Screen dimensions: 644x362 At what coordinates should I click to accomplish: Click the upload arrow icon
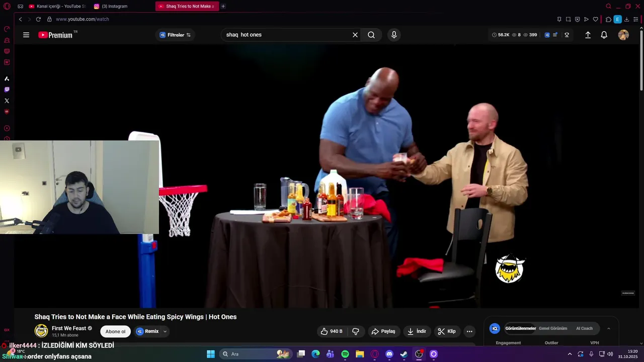[588, 35]
